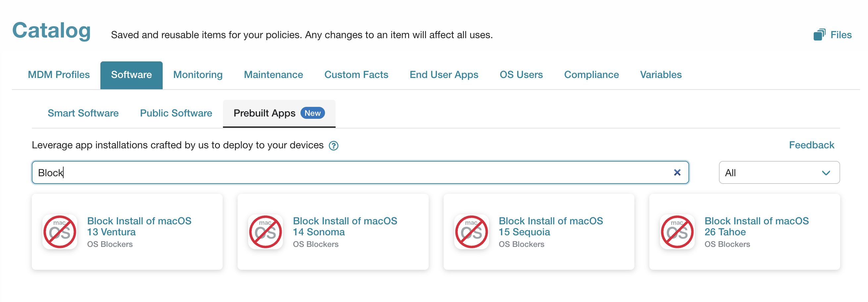Open Block Install of macOS 15 Sequoia details
This screenshot has width=868, height=302.
551,226
